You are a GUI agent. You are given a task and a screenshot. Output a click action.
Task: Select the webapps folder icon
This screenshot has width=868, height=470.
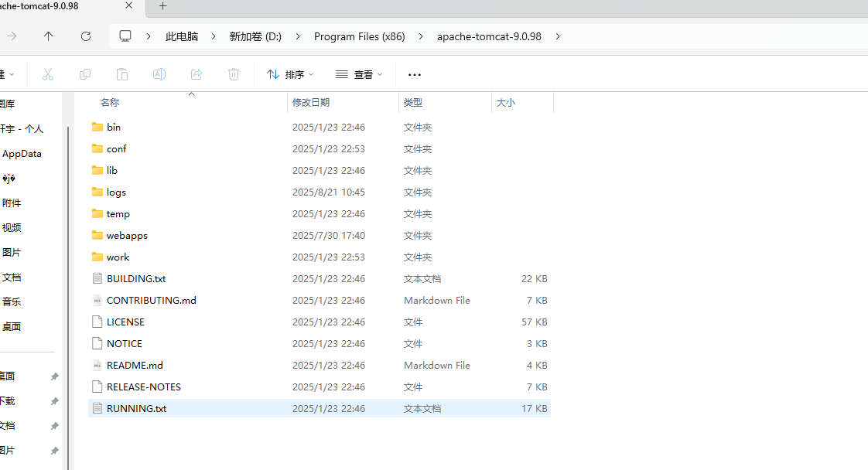(x=97, y=235)
